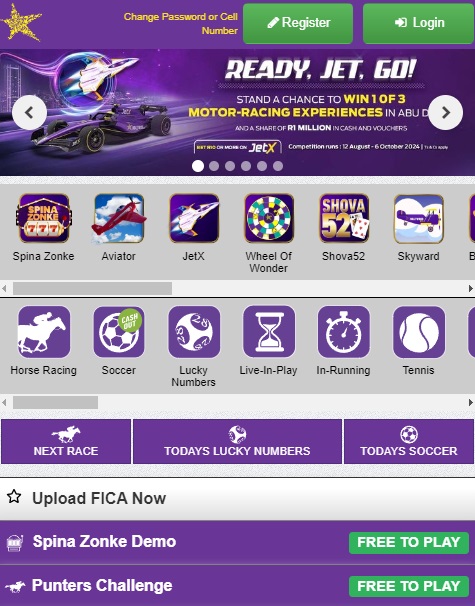Viewport: 475px width, 606px height.
Task: Click the games row horizontal scrollbar thumb
Action: coord(92,288)
